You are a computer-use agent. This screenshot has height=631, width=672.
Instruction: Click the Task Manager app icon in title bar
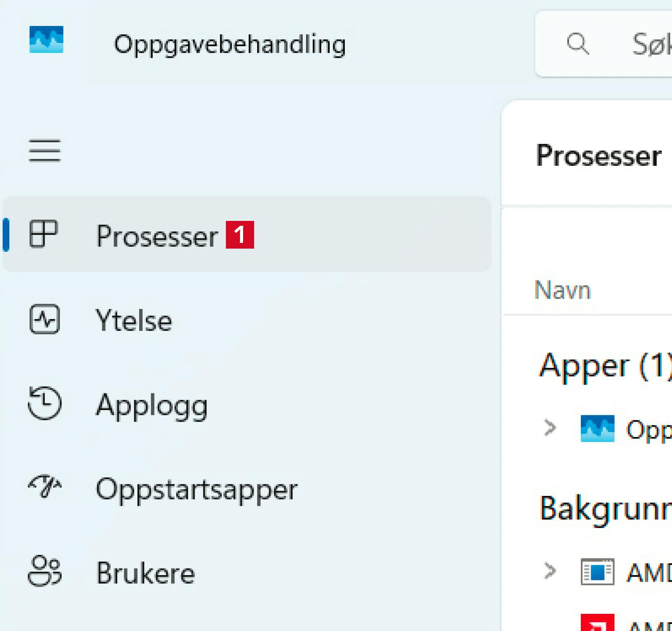tap(46, 40)
